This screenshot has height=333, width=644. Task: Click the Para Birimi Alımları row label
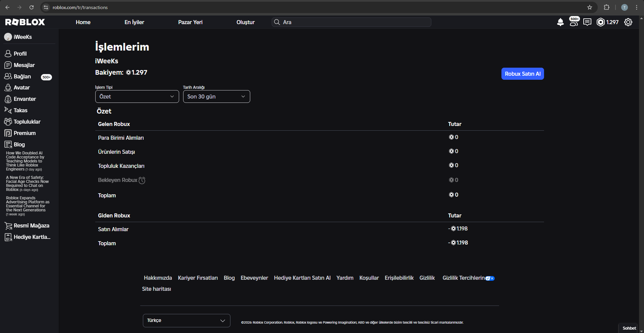click(x=121, y=138)
